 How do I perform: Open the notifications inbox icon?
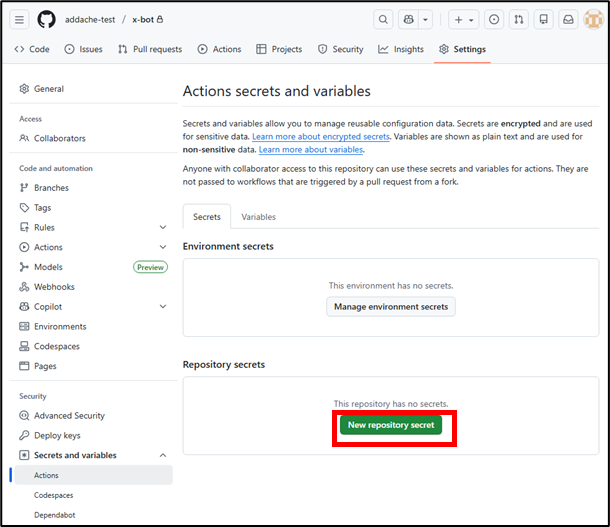pyautogui.click(x=568, y=19)
